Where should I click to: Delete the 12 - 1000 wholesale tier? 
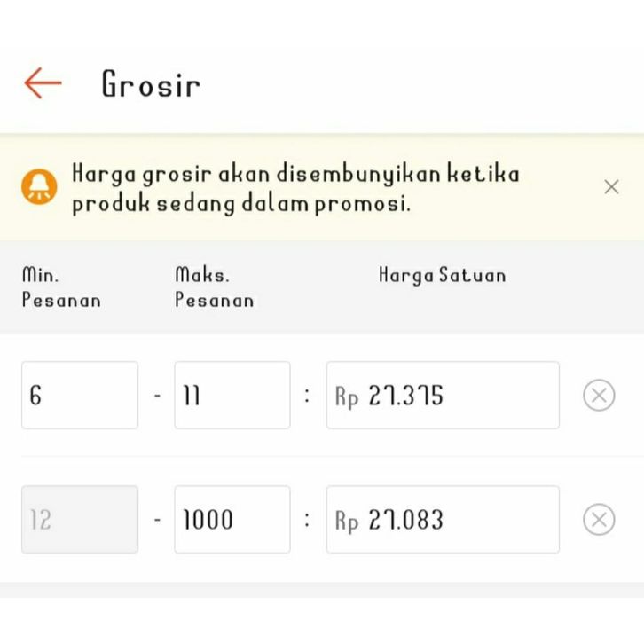pos(599,520)
